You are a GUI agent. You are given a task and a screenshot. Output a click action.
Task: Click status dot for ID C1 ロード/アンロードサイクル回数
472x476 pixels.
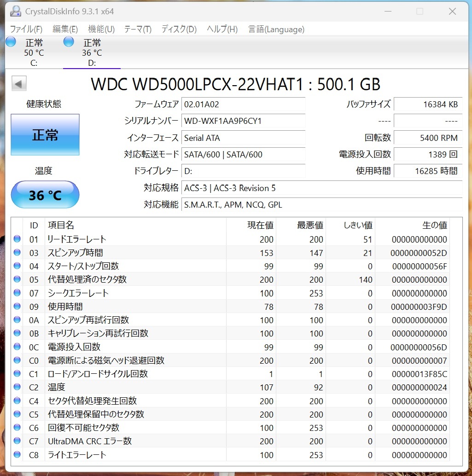[x=17, y=373]
